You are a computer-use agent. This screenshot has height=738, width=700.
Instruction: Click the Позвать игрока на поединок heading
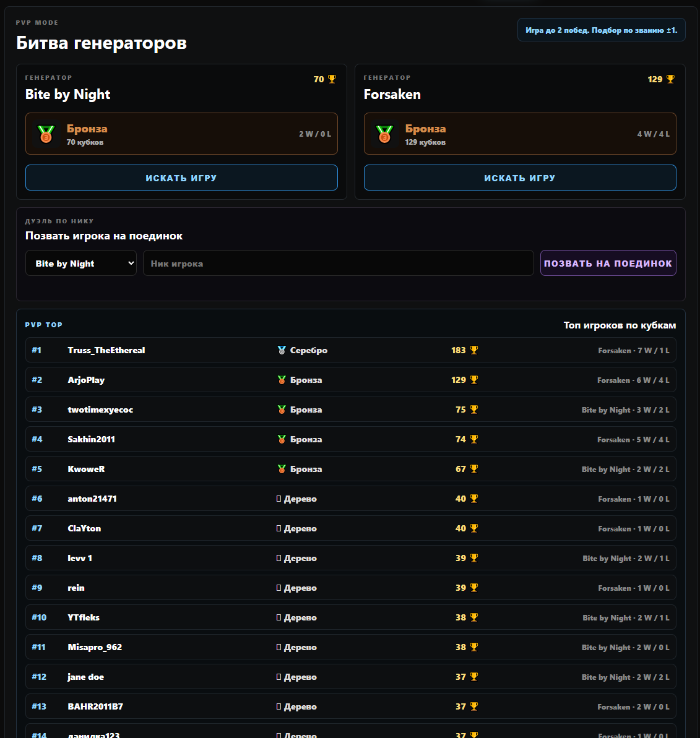click(x=104, y=236)
